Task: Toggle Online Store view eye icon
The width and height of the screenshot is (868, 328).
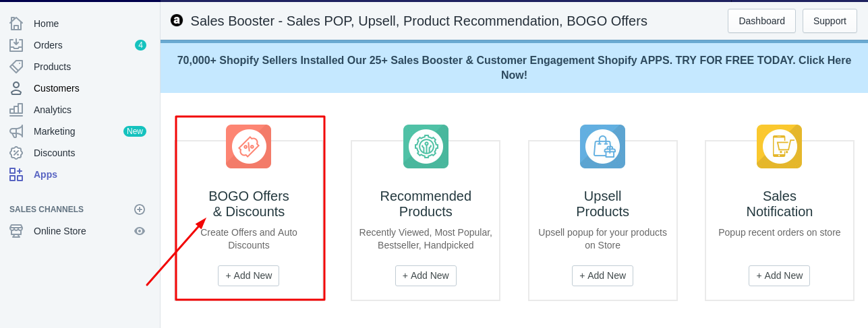Action: [140, 231]
